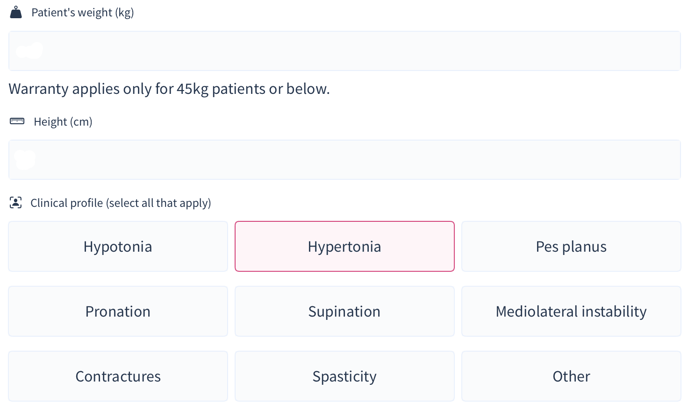688x410 pixels.
Task: Focus the Patient's weight input field
Action: [x=344, y=51]
